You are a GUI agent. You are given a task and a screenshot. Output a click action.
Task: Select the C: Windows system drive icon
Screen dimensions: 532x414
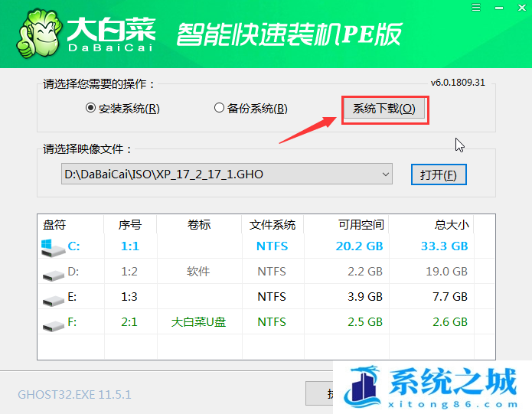point(53,248)
